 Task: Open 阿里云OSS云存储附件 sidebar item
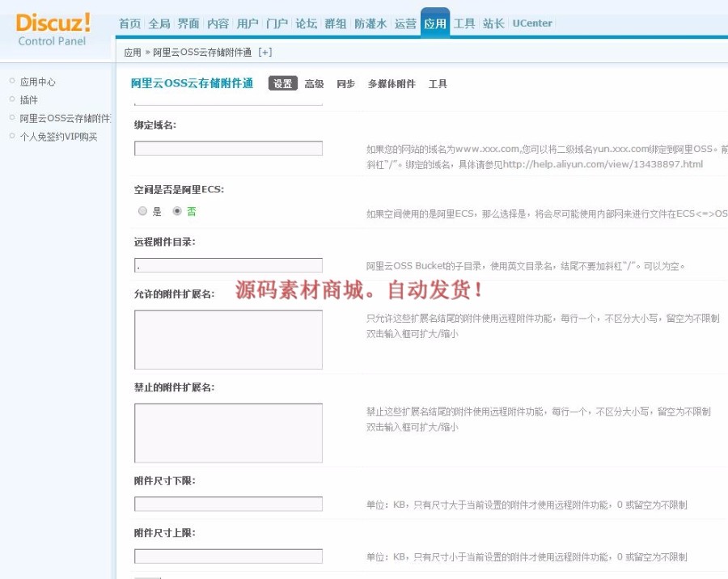pos(65,118)
